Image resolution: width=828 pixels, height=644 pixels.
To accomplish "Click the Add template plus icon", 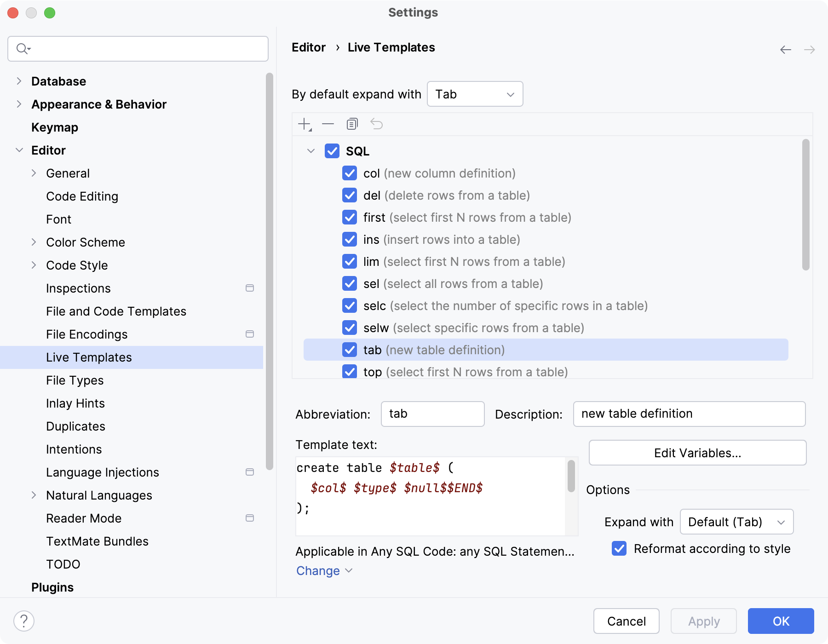I will point(305,124).
